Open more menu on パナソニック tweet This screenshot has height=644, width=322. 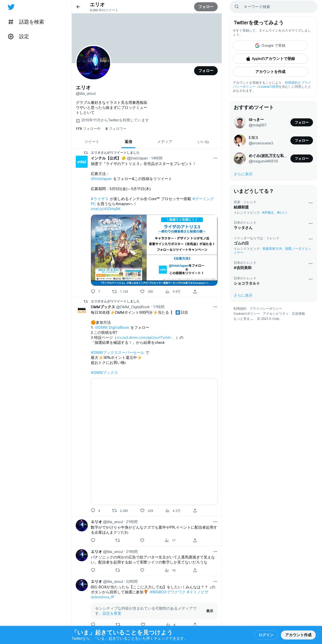click(x=215, y=551)
